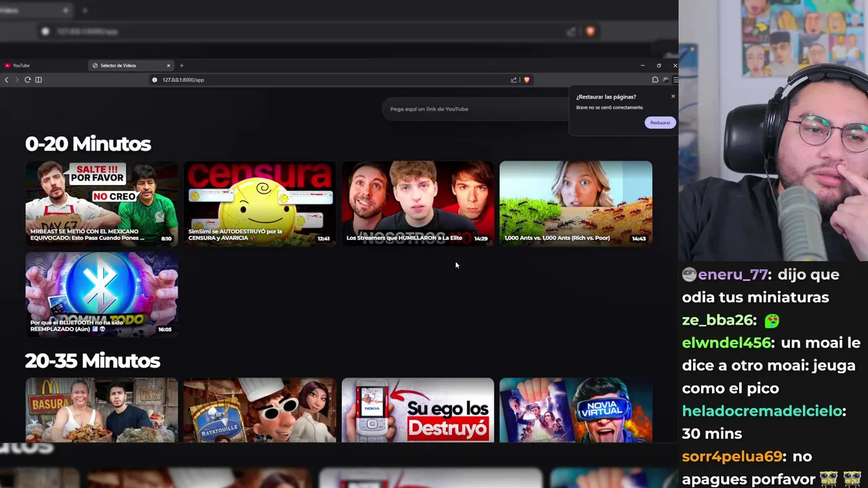Click the browser forward arrow

pos(17,80)
